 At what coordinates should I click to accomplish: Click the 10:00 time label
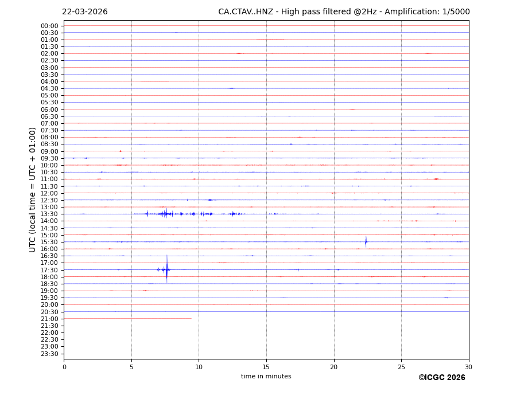click(x=49, y=165)
